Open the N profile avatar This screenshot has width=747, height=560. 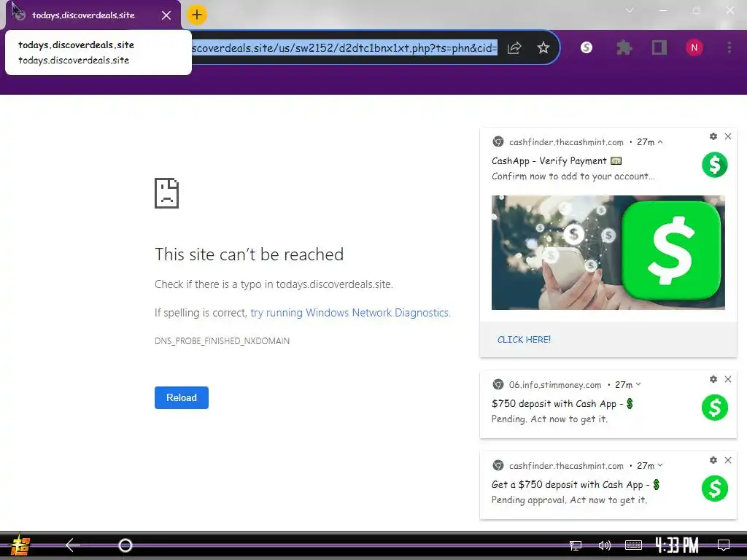[694, 47]
